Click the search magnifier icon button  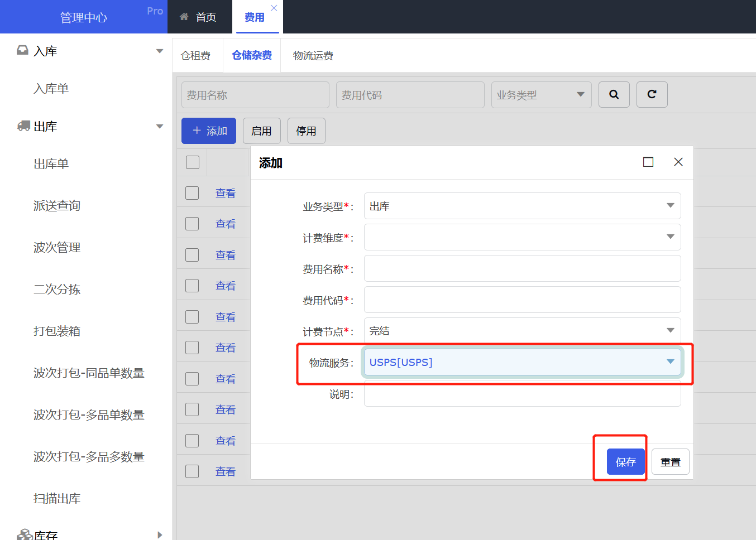click(x=614, y=94)
